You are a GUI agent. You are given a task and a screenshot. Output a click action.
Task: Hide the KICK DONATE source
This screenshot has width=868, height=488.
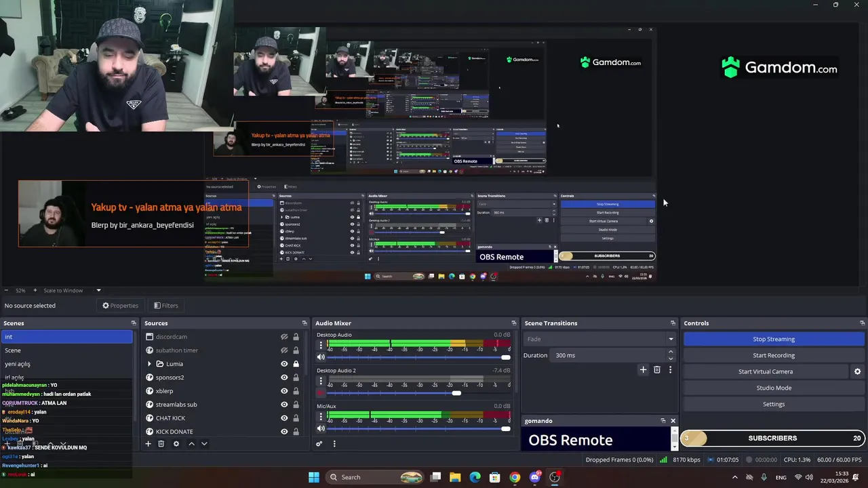click(284, 432)
